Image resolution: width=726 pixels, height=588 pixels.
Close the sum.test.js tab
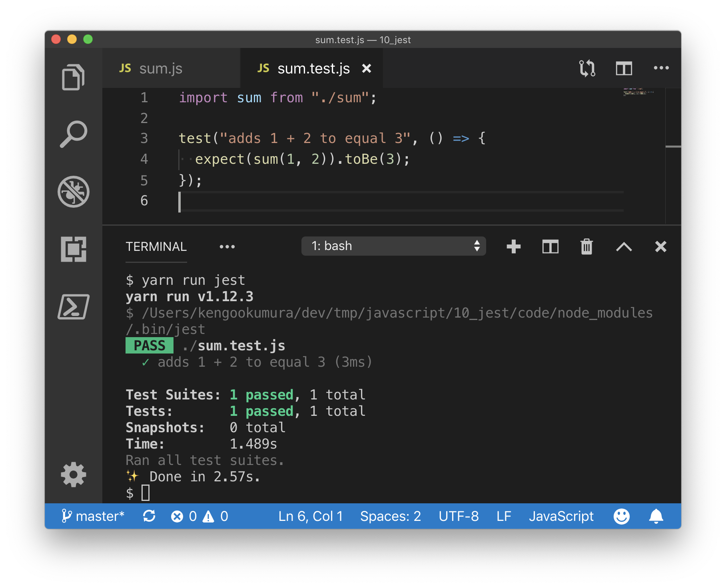click(x=366, y=69)
